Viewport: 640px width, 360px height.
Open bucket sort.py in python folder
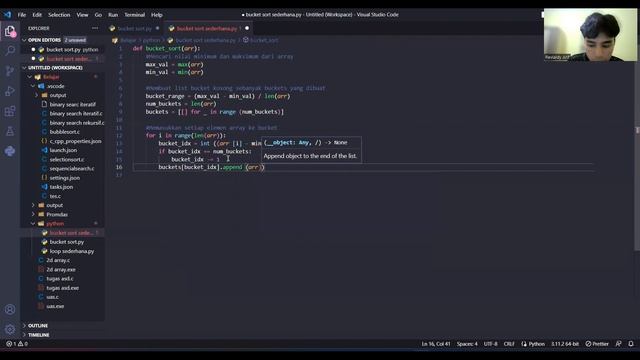click(67, 242)
